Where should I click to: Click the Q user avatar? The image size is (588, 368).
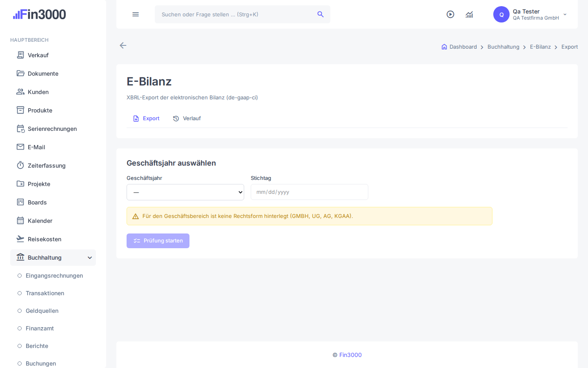(501, 14)
